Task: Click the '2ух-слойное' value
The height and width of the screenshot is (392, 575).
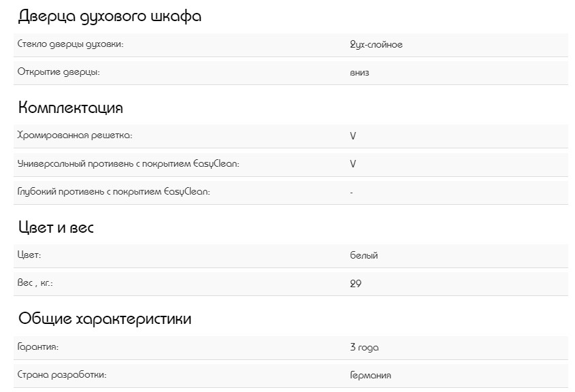Action: [376, 44]
